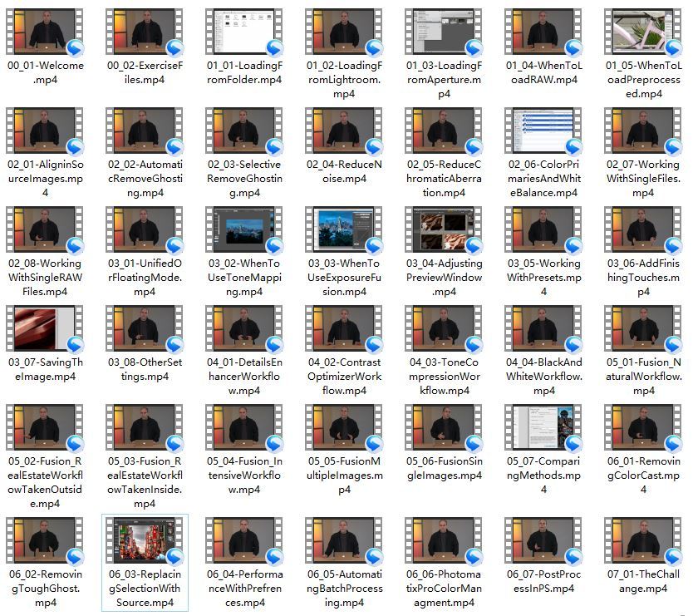Select the 04_03-ToneCompressionWorkflow.mp4 icon
The image size is (693, 616).
click(x=444, y=329)
